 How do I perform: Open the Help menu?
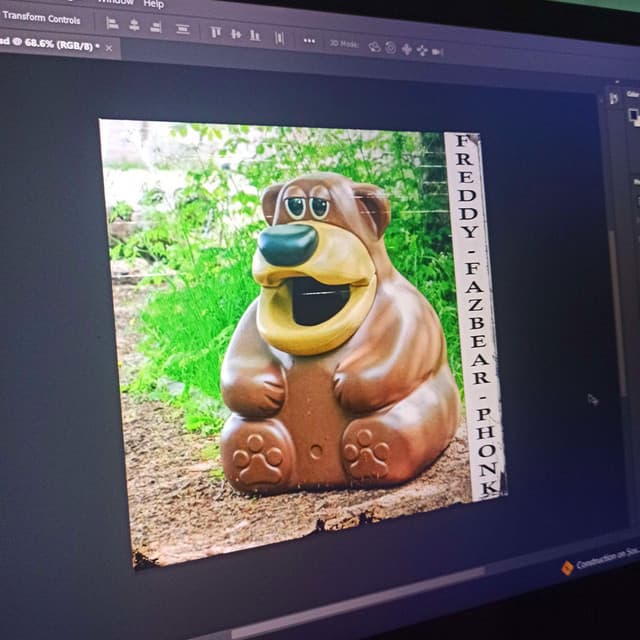154,4
